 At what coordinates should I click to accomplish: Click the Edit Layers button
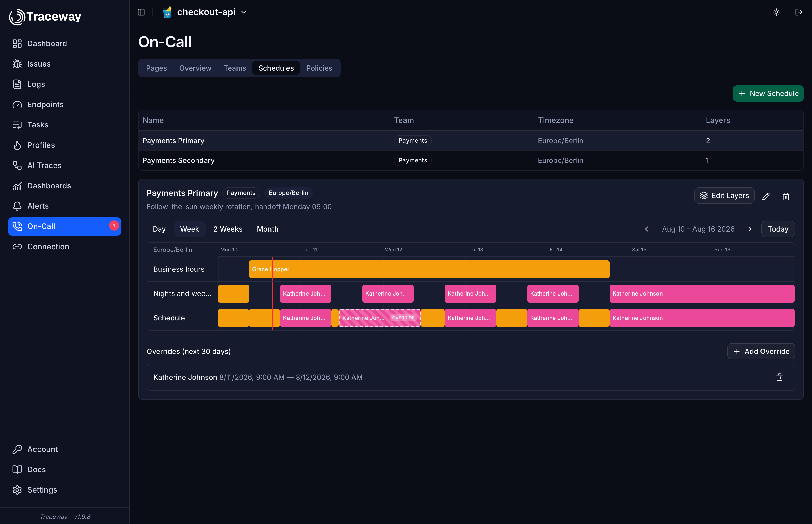pyautogui.click(x=724, y=196)
